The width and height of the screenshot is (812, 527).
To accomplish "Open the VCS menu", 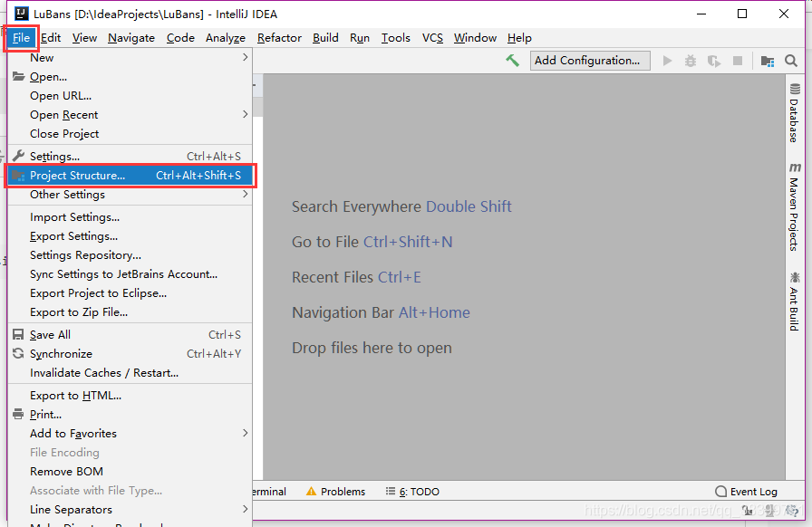I will click(432, 38).
